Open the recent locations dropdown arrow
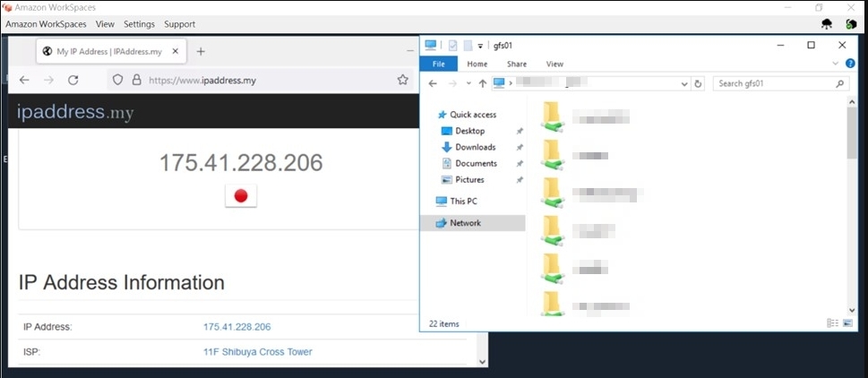The image size is (868, 378). (468, 83)
